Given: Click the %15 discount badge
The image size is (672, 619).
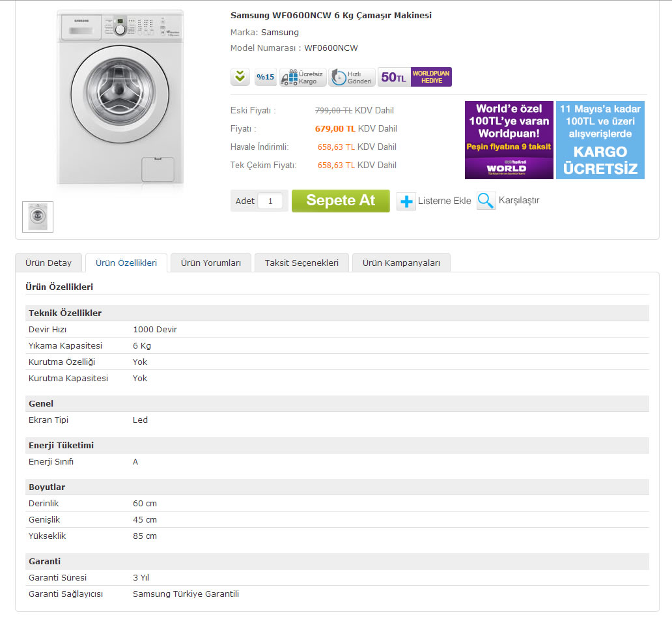Looking at the screenshot, I should click(x=265, y=78).
